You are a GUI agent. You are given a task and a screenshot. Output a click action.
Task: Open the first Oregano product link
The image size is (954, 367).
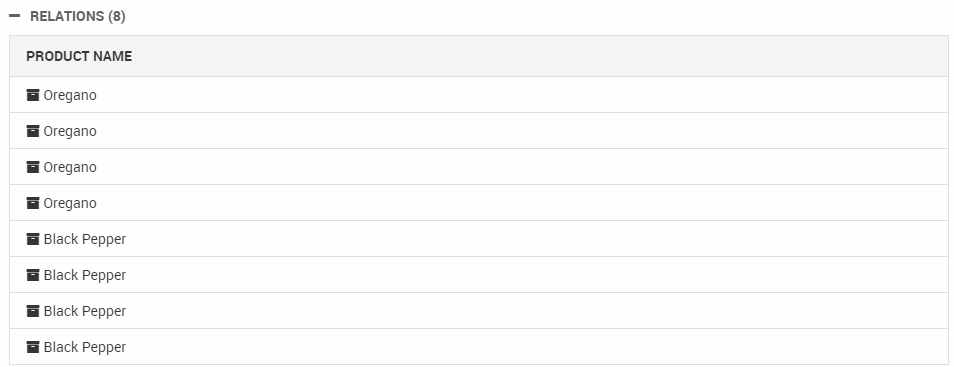click(x=70, y=96)
